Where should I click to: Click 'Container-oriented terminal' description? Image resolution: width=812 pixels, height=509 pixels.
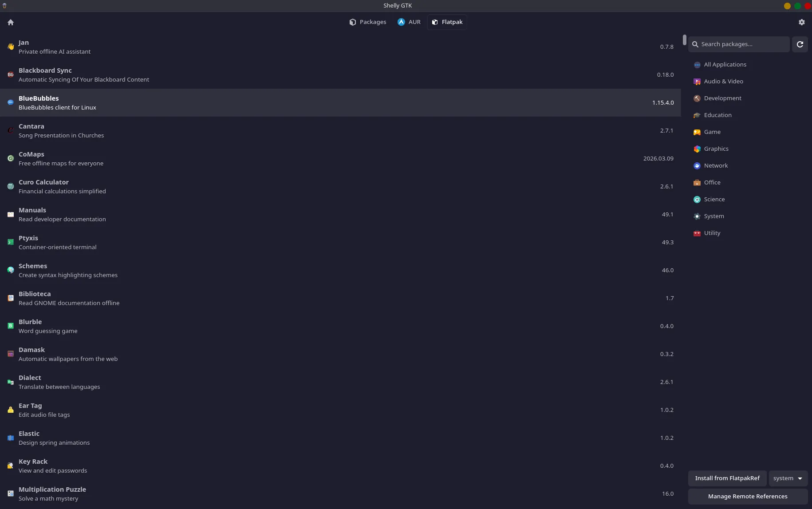(57, 247)
